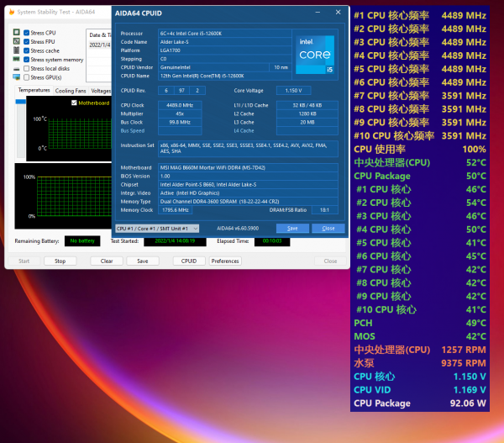Click the Date & Time column header in the log

[100, 34]
